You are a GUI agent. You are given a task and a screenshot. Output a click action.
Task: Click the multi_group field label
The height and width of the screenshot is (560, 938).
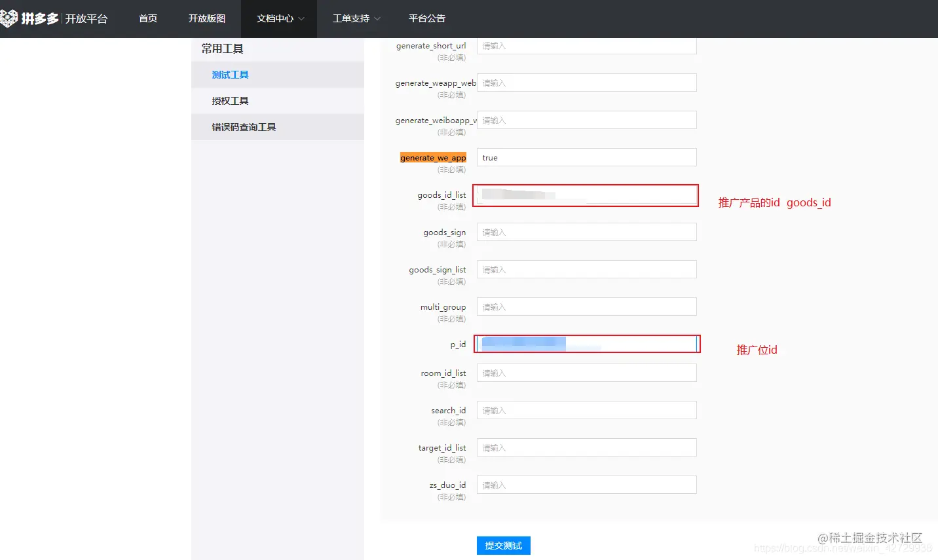(x=443, y=307)
